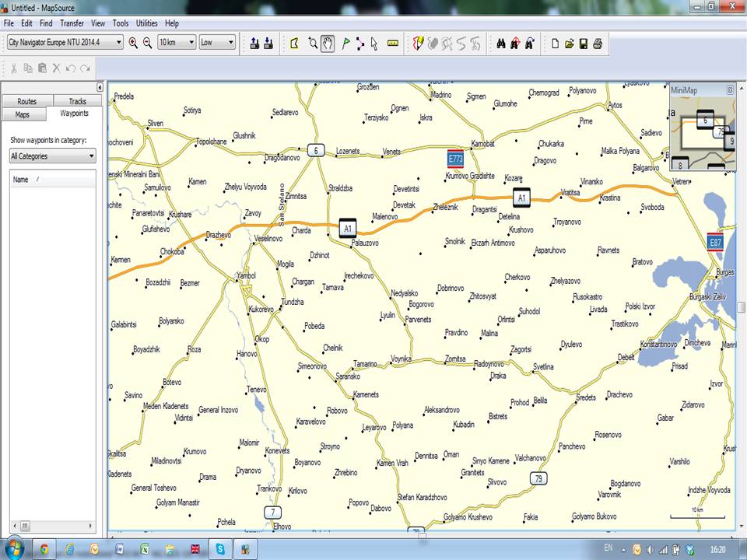Open the View menu
The height and width of the screenshot is (560, 747).
(x=98, y=23)
